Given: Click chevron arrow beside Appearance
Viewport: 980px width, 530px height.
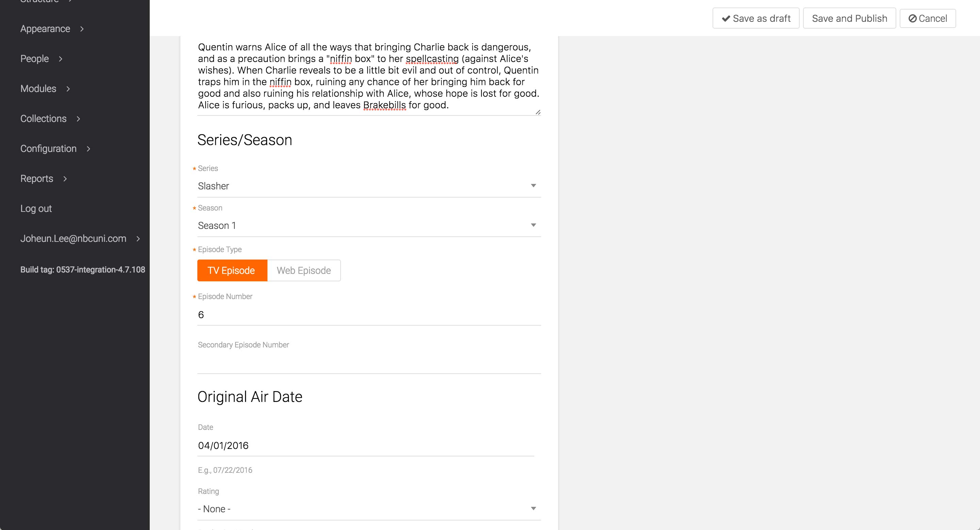Looking at the screenshot, I should pyautogui.click(x=82, y=29).
